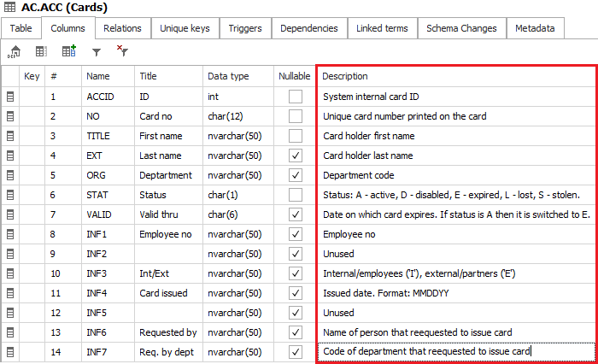Click the default view (DEF) toolbar icon
Viewport: 598px width, 364px height.
[15, 52]
